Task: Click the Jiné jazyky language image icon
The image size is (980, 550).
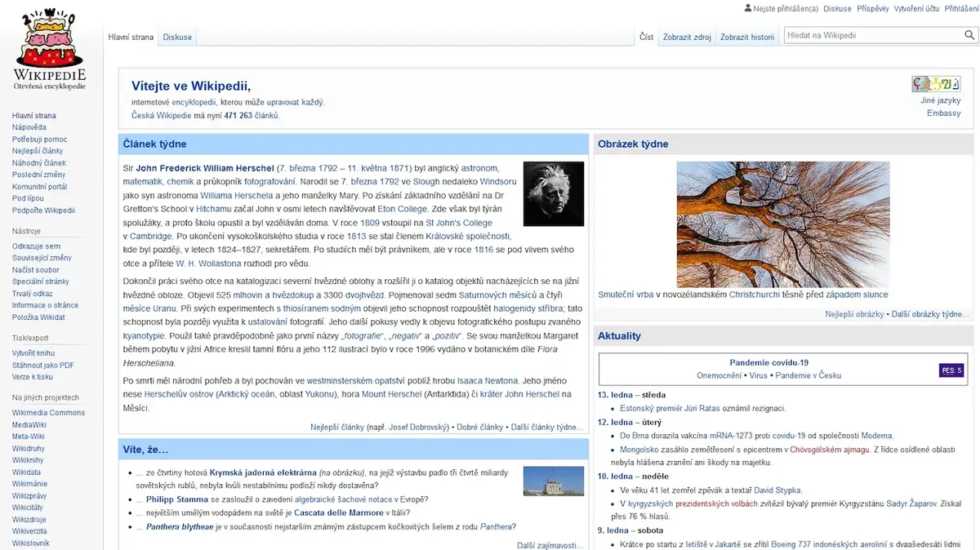Action: (936, 84)
